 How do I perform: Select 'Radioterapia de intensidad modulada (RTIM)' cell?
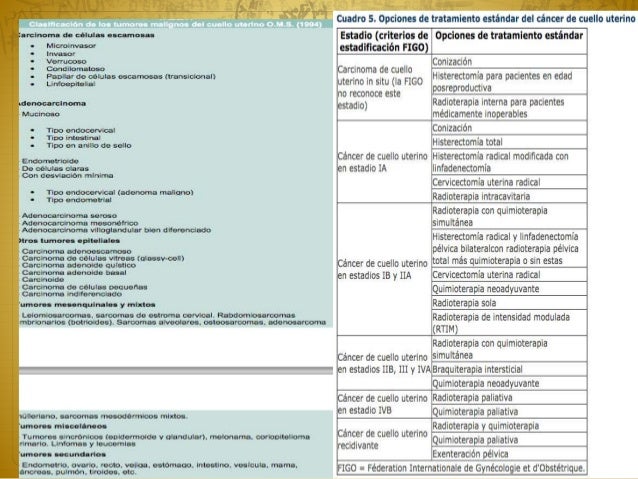click(509, 323)
